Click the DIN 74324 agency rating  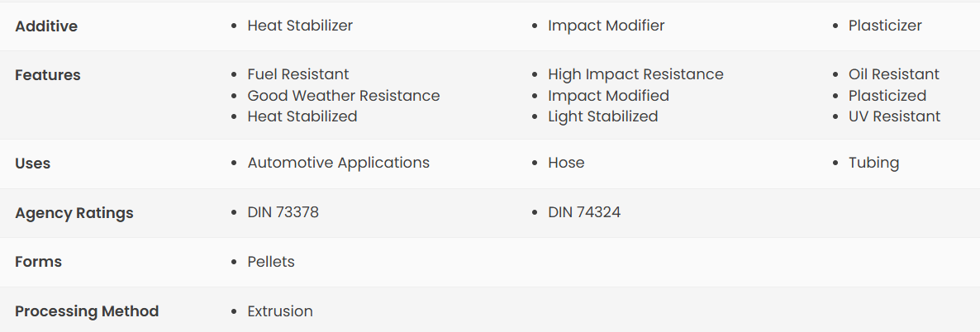[584, 212]
